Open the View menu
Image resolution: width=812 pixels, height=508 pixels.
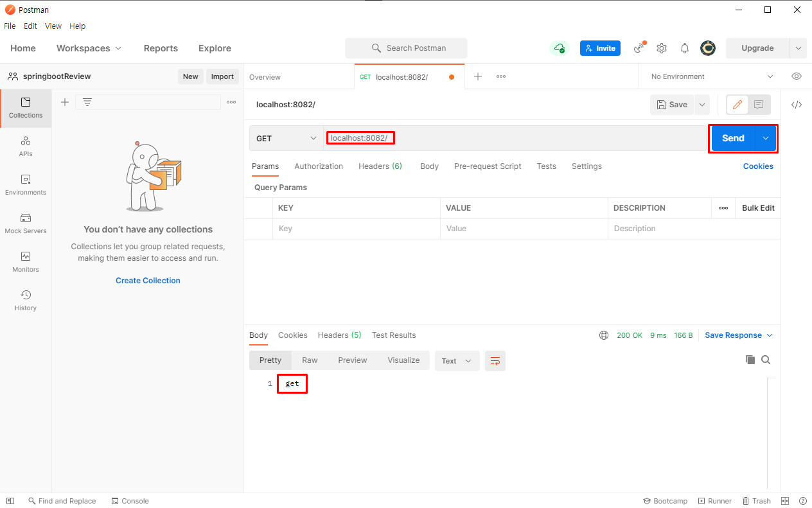click(53, 26)
